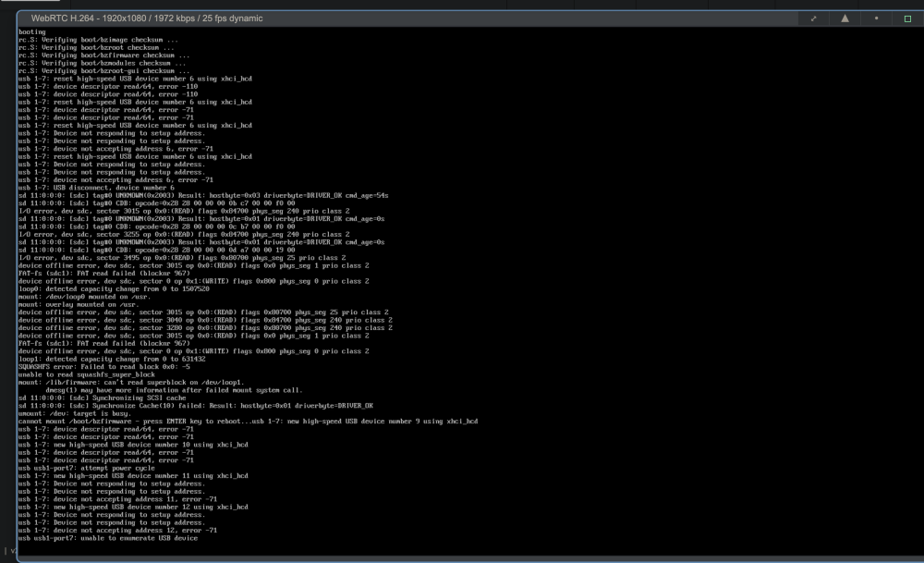Screen dimensions: 924x563
Task: Click the 'booting' line in console
Action: (x=31, y=31)
